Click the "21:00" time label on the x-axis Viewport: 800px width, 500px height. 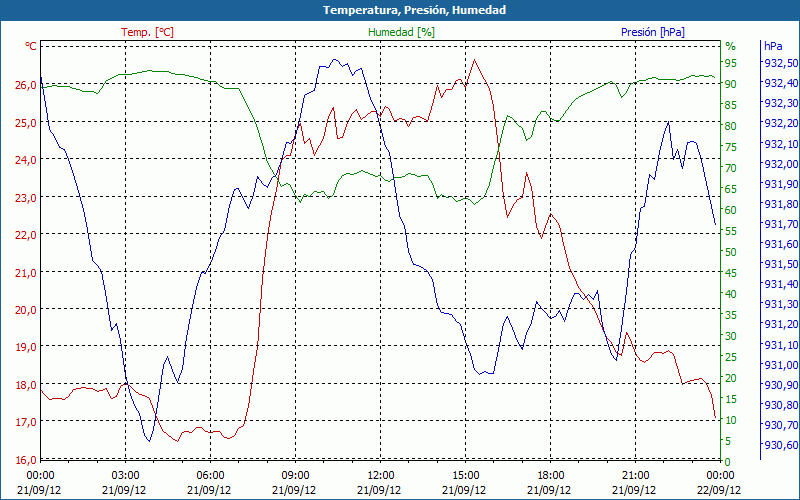(x=635, y=476)
